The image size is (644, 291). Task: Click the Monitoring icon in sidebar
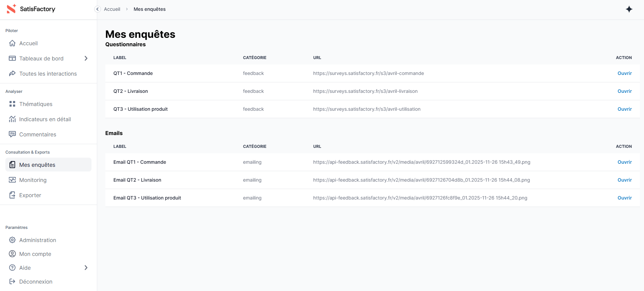12,180
